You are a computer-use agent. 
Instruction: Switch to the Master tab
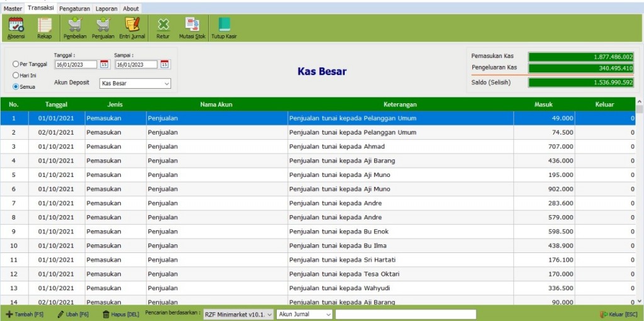click(x=13, y=9)
